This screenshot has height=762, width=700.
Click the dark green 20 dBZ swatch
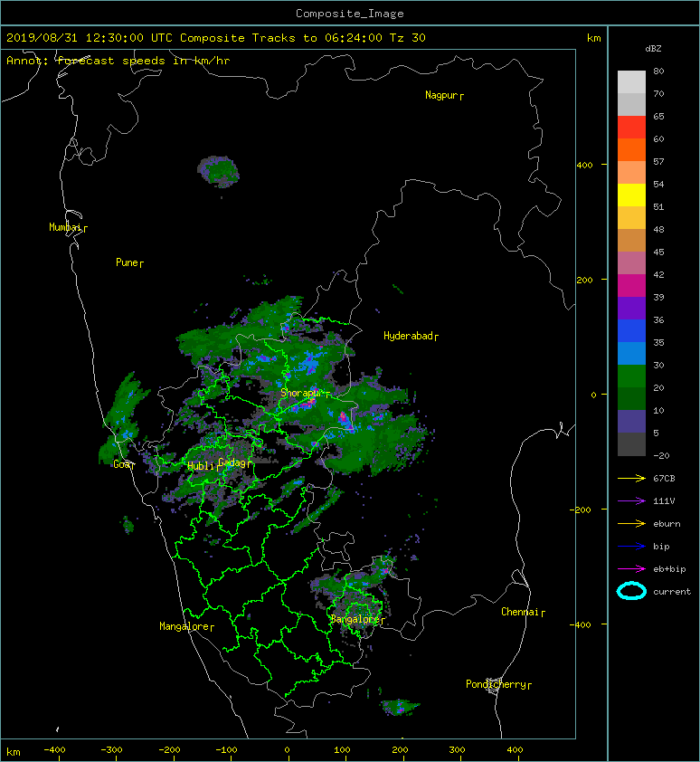point(631,398)
